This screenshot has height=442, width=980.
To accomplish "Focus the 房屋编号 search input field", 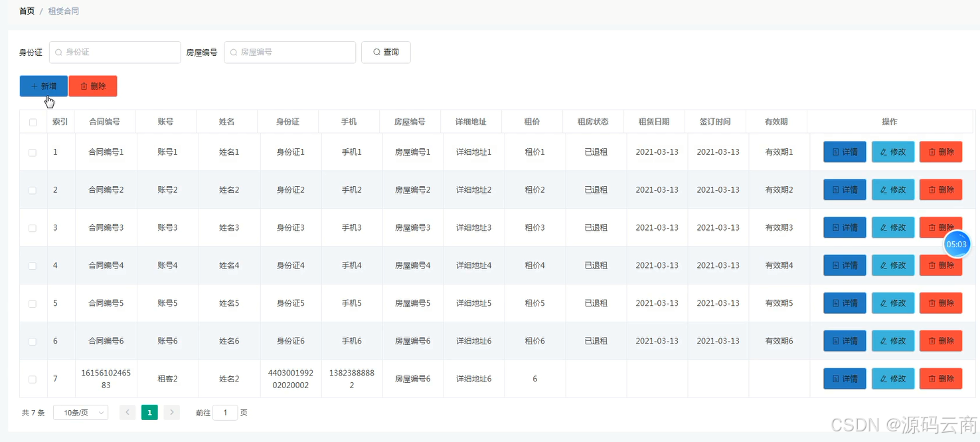I will coord(290,52).
